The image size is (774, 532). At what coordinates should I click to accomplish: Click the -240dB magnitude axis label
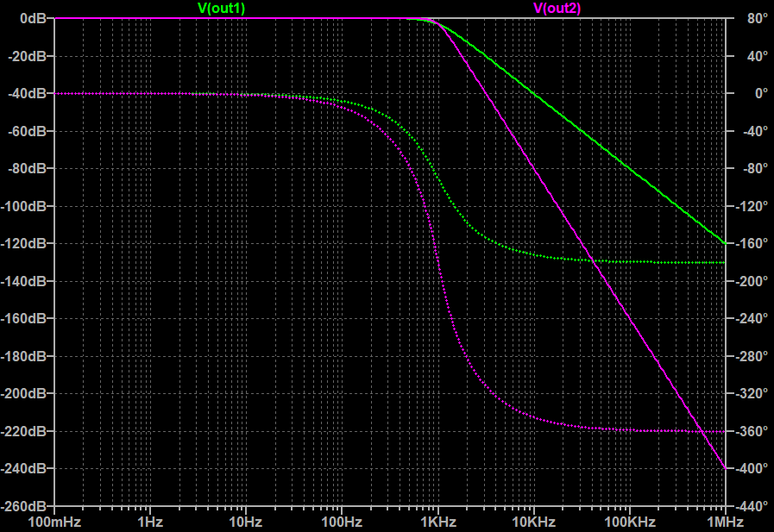coord(23,468)
